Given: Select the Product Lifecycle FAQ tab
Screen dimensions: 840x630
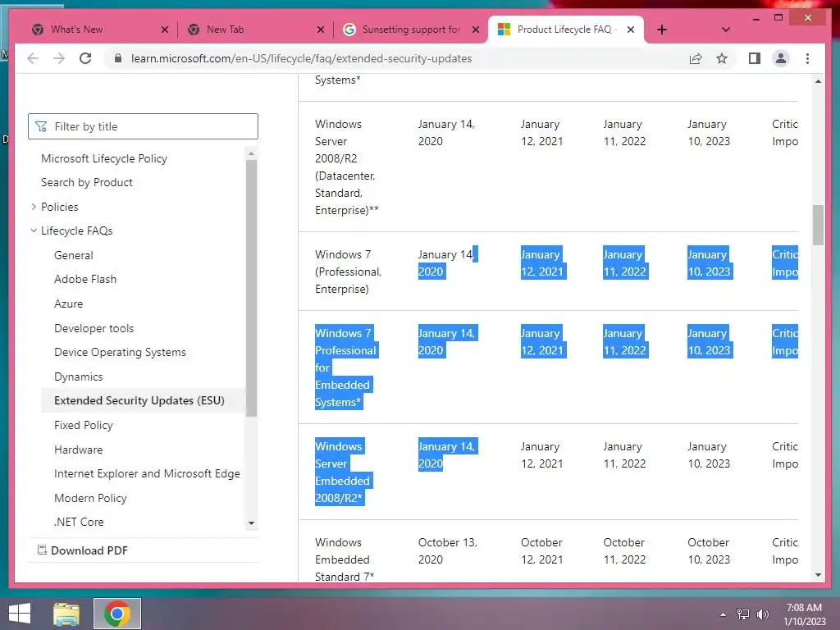Looking at the screenshot, I should (x=565, y=30).
